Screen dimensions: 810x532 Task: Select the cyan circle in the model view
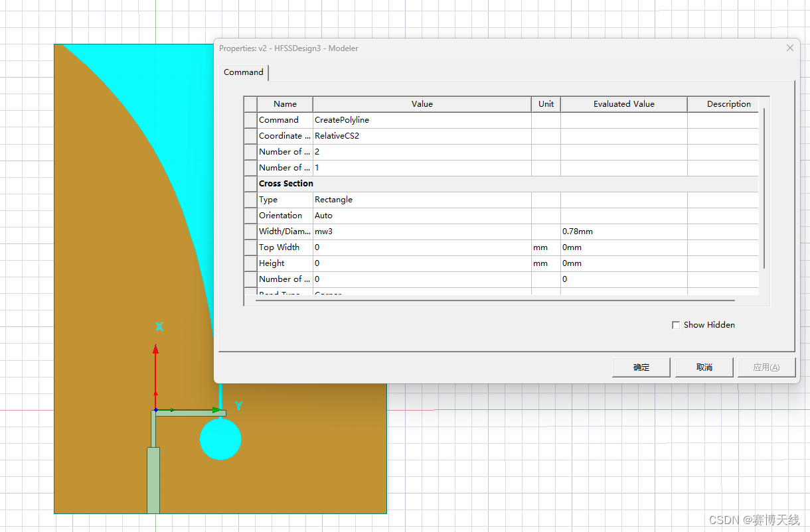220,439
